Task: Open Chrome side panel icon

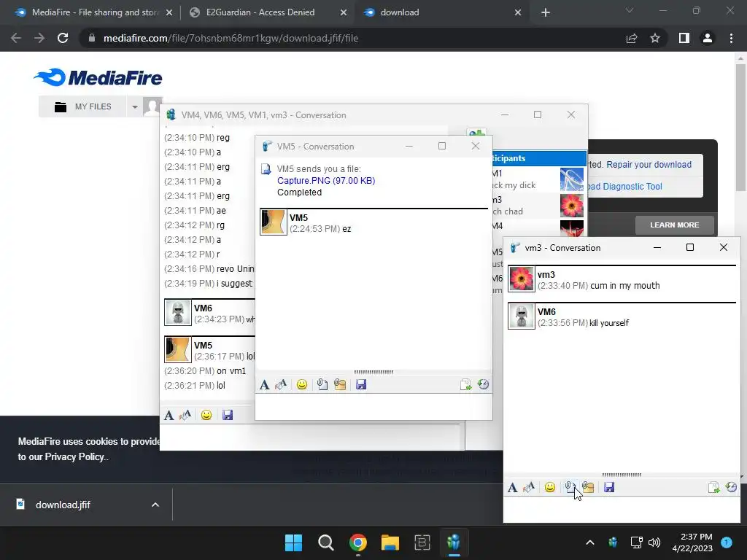Action: tap(684, 38)
